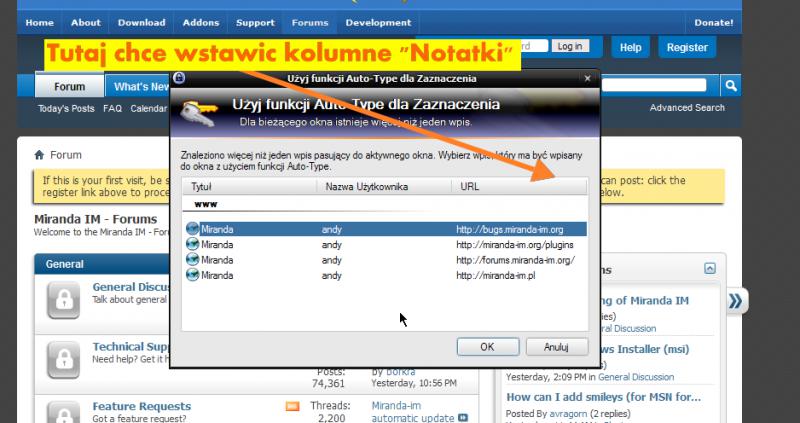Image resolution: width=800 pixels, height=423 pixels.
Task: Click the forum search input field
Action: tap(655, 85)
